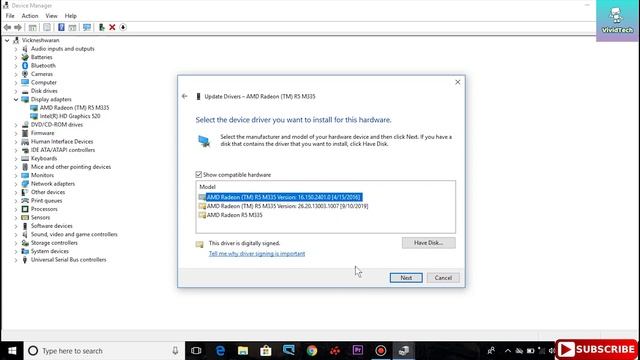Click the Forward arrow in Device Manager toolbar
Viewport: 640px width, 360px height.
click(18, 27)
